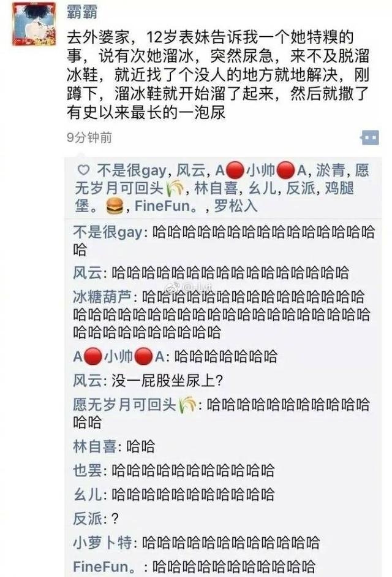Tap 反派's question mark comment

115,519
